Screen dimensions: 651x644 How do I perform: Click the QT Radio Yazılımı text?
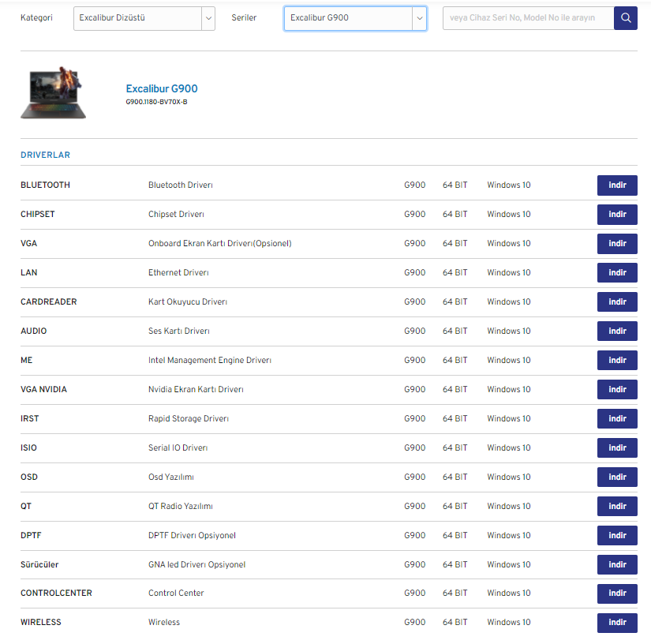(x=180, y=506)
